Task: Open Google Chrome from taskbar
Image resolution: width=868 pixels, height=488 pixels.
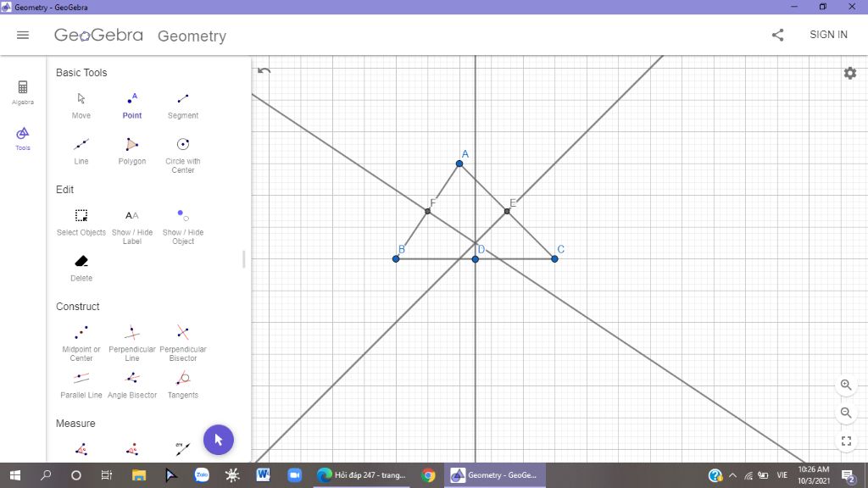Action: click(x=428, y=475)
